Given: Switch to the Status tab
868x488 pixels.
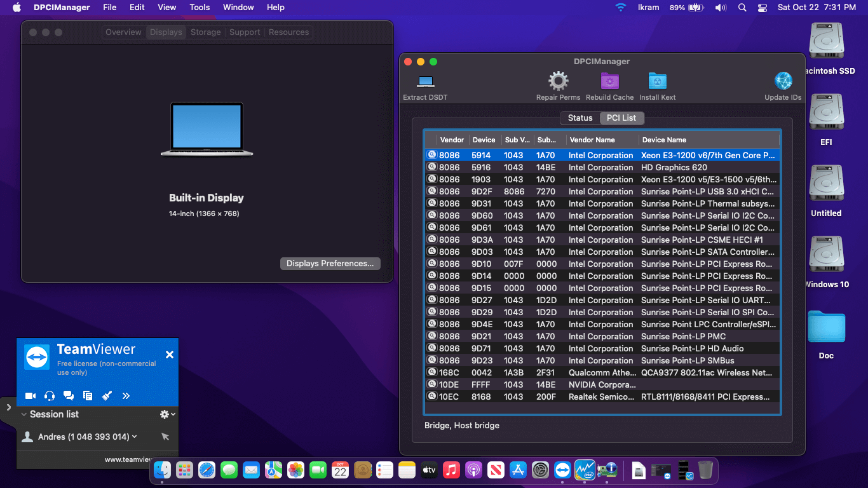Looking at the screenshot, I should pyautogui.click(x=580, y=118).
